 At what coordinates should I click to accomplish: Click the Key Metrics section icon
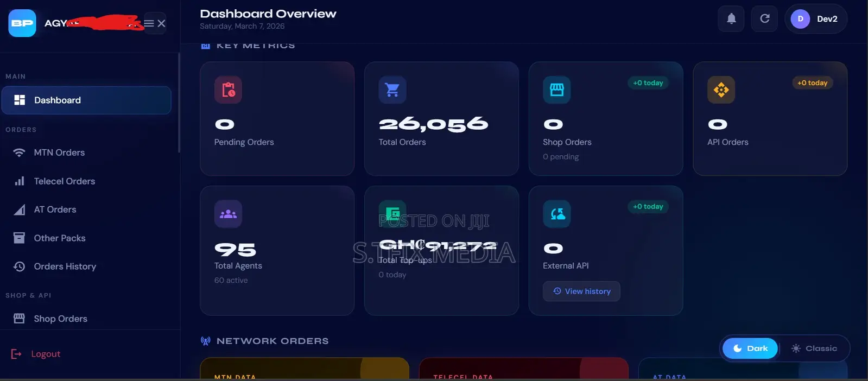pyautogui.click(x=206, y=46)
